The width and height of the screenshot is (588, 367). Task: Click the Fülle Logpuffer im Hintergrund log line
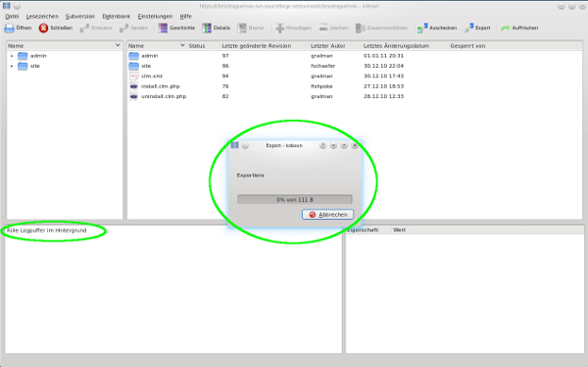pyautogui.click(x=47, y=231)
